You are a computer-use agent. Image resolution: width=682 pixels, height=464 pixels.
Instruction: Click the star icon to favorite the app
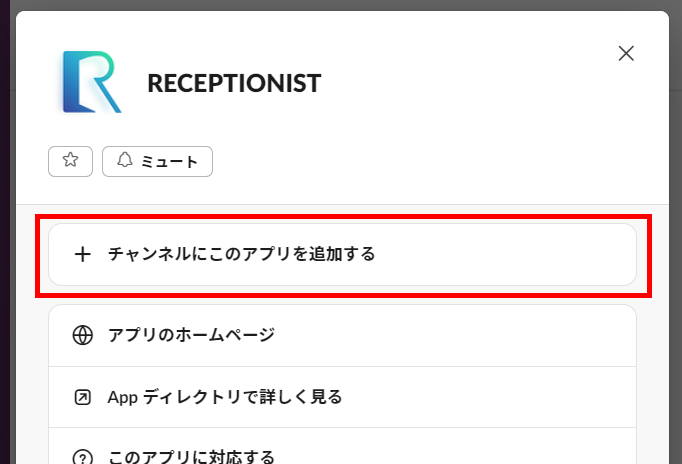coord(70,161)
